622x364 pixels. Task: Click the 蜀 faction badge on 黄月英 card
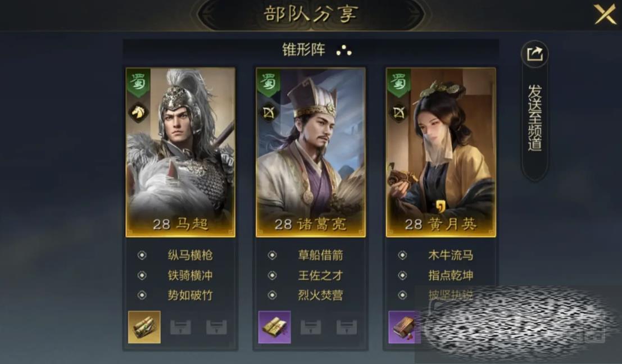398,83
